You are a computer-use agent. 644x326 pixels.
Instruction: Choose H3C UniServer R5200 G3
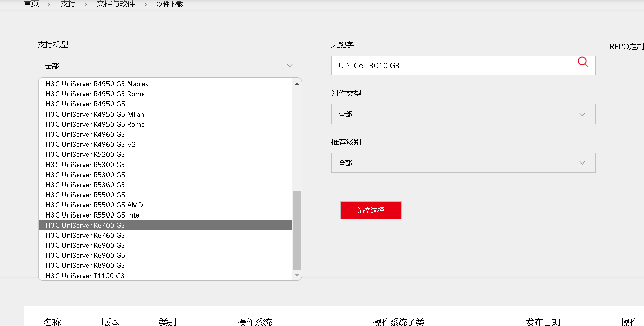165,154
